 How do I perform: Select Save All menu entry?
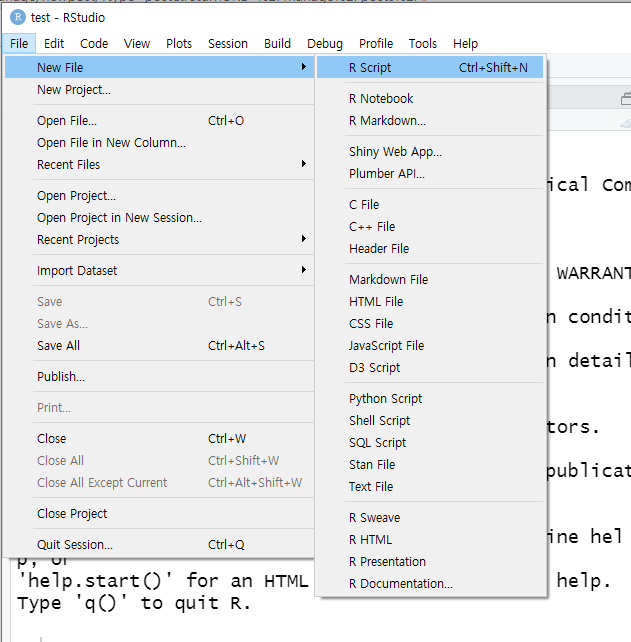click(159, 345)
